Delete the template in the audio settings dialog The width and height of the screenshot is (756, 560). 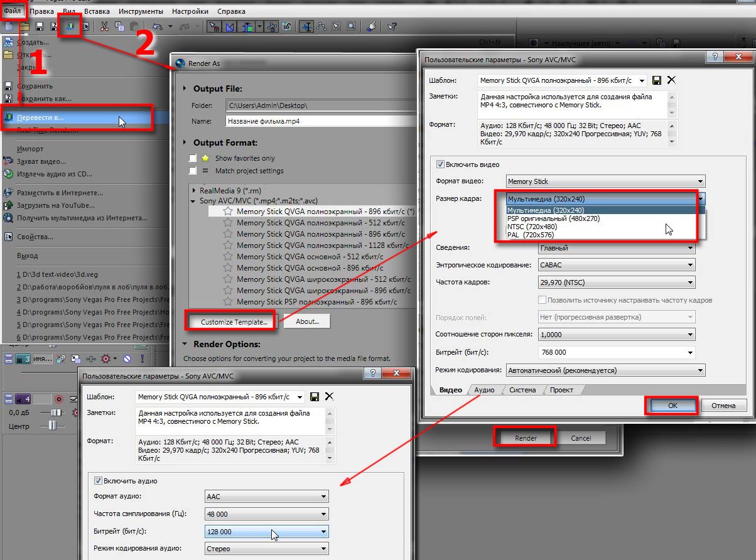[329, 397]
